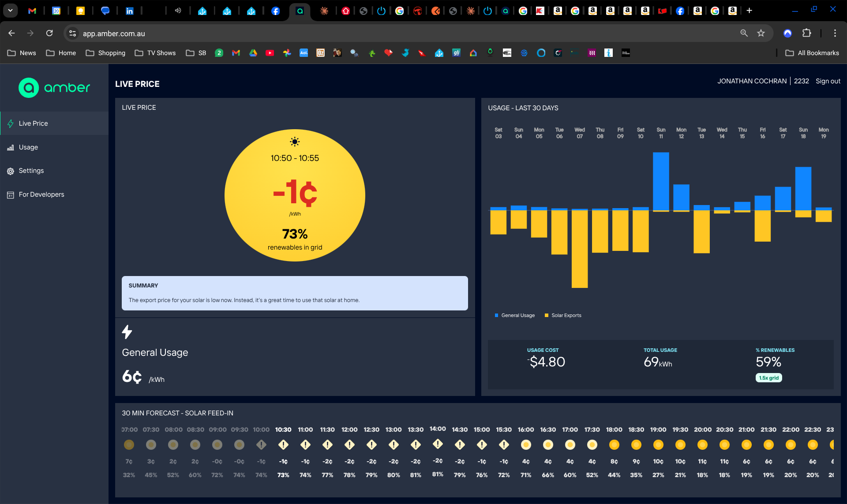Switch to the LinkedIn tab
Viewport: 847px width, 504px height.
tap(130, 11)
